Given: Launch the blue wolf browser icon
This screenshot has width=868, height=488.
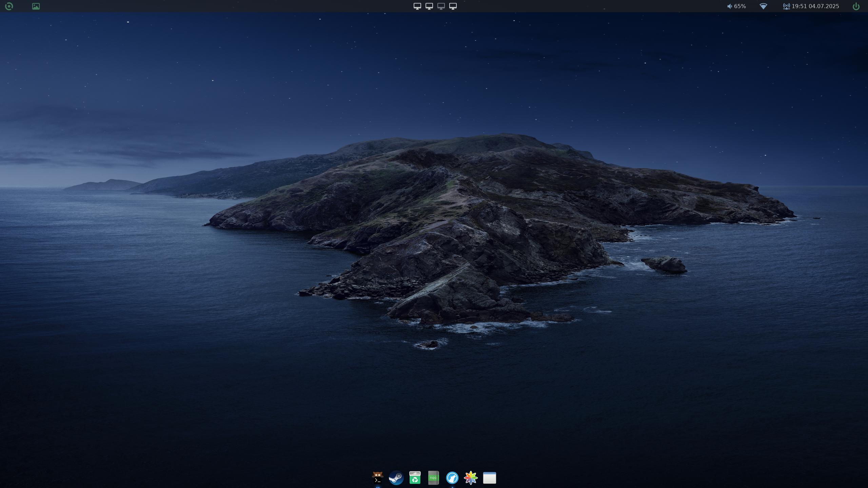Looking at the screenshot, I should 452,478.
